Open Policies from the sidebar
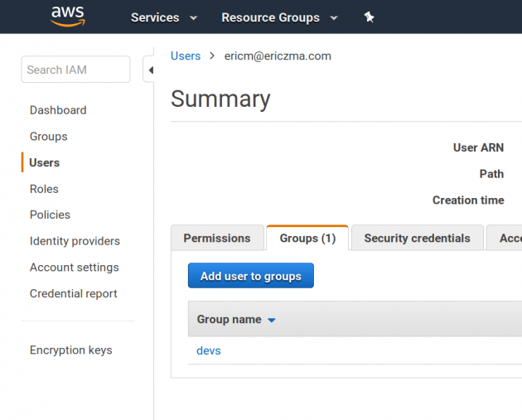Viewport: 522px width, 420px height. pos(50,215)
